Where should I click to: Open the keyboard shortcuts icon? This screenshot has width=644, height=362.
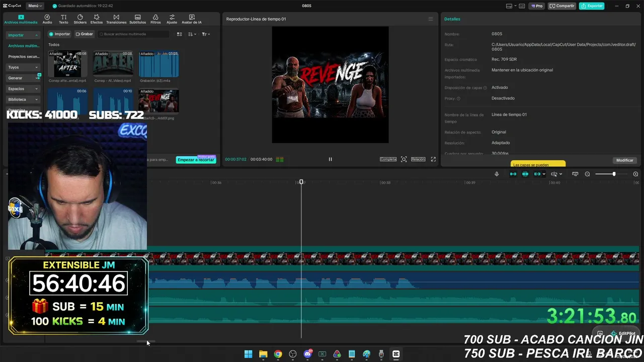click(x=522, y=6)
